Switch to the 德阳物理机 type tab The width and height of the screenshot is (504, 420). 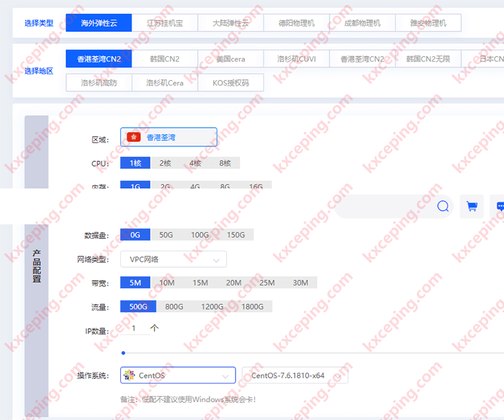pos(297,23)
